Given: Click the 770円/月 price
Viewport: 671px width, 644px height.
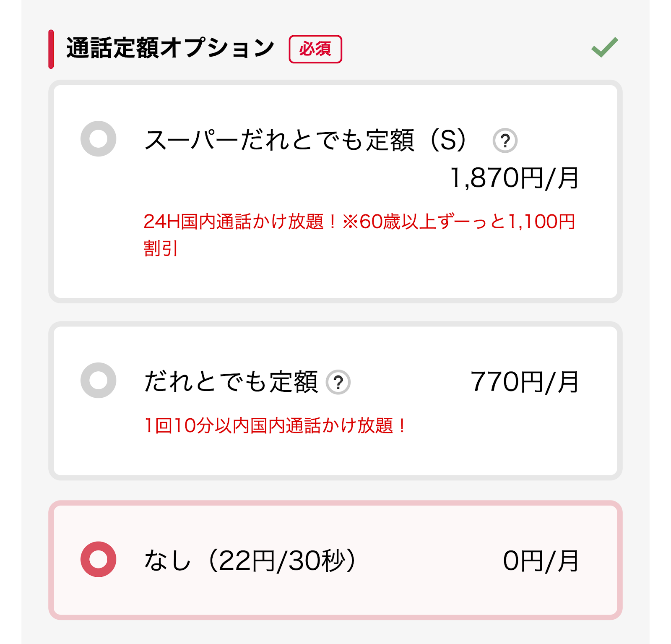Looking at the screenshot, I should click(x=525, y=382).
